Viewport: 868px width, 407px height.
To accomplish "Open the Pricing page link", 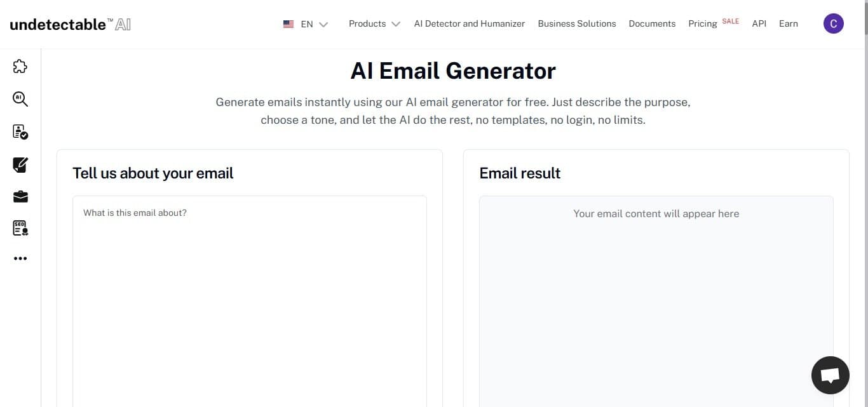I will 702,24.
